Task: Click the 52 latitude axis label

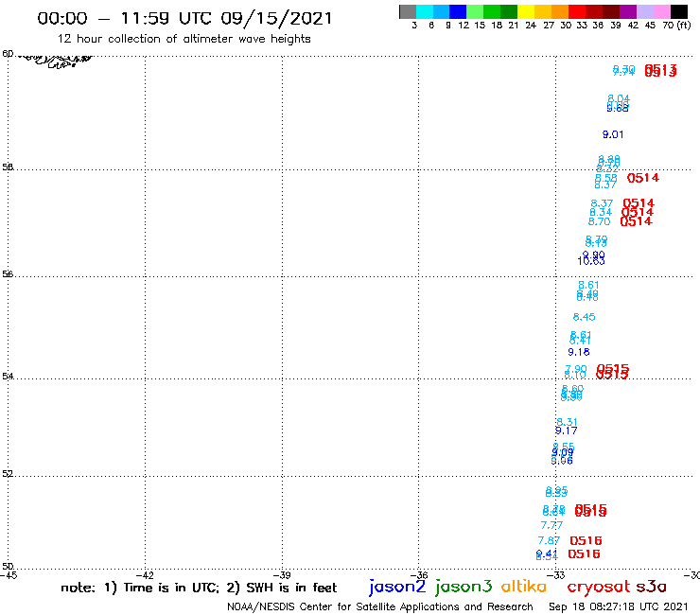Action: click(8, 474)
